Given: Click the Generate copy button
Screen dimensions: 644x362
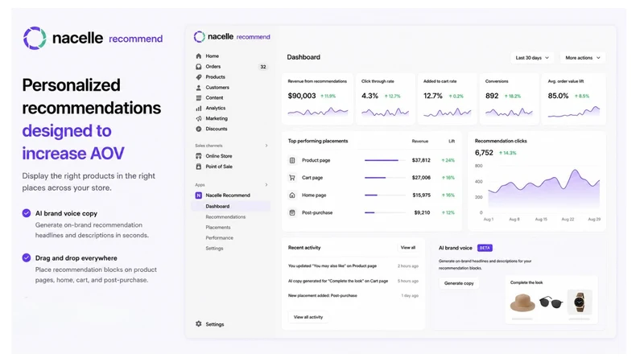Looking at the screenshot, I should point(459,283).
